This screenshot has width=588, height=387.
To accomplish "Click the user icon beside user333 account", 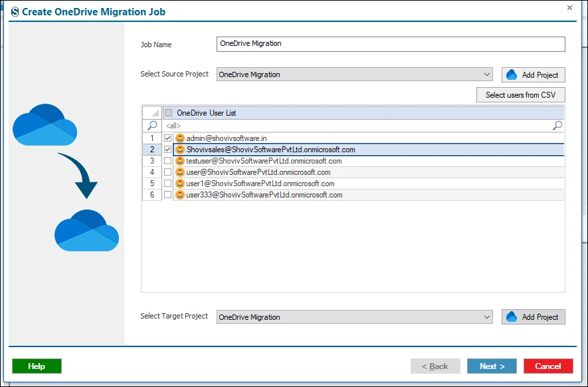I will pyautogui.click(x=180, y=194).
